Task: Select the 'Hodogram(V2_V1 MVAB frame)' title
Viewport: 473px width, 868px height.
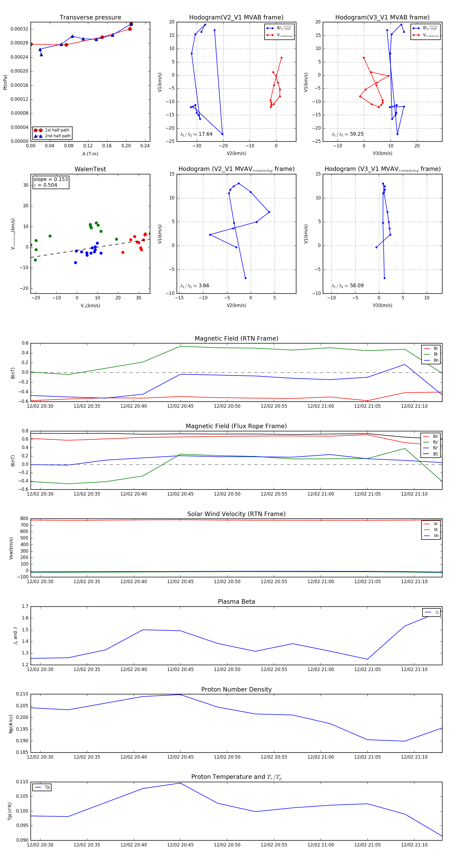Action: pyautogui.click(x=236, y=18)
